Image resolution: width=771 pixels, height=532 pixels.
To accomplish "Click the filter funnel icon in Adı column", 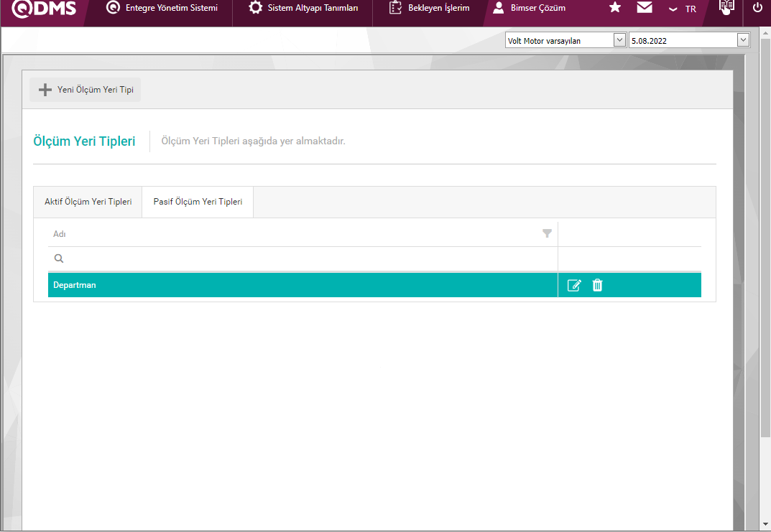I will 547,233.
